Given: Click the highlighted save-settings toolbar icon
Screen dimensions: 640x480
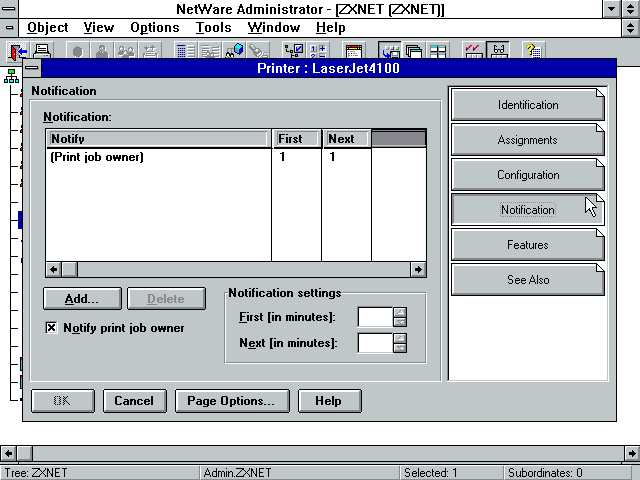Looking at the screenshot, I should click(390, 51).
